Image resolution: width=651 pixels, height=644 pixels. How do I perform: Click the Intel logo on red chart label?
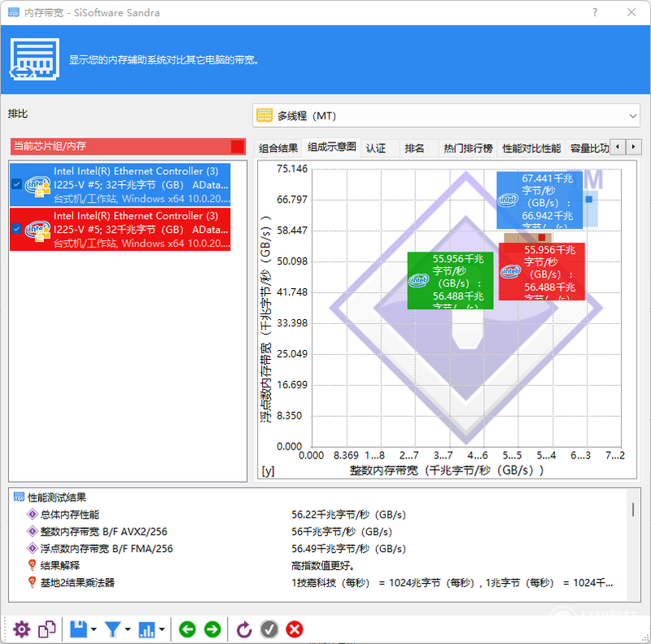click(x=510, y=271)
